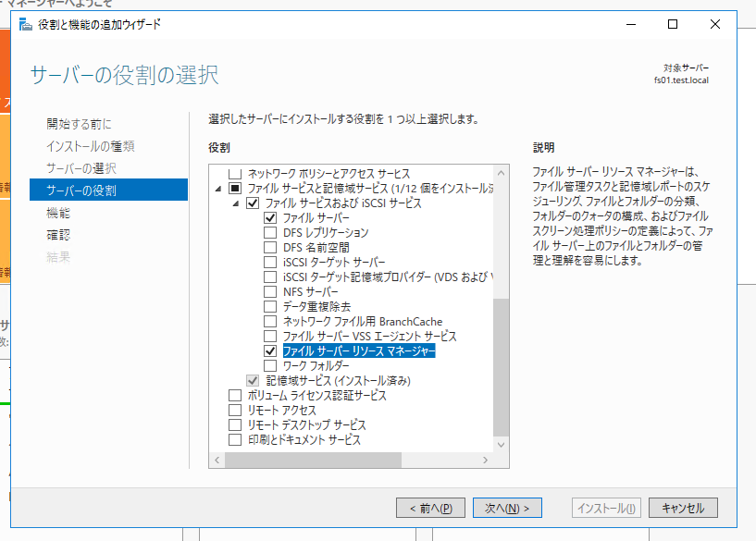Minimize the wizard window
This screenshot has width=756, height=541.
[631, 24]
